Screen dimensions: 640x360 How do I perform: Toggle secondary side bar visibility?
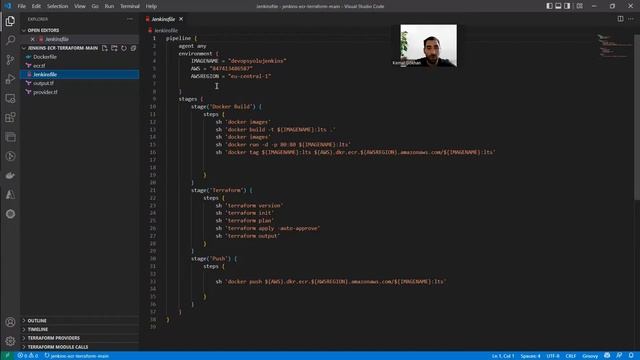(x=567, y=6)
